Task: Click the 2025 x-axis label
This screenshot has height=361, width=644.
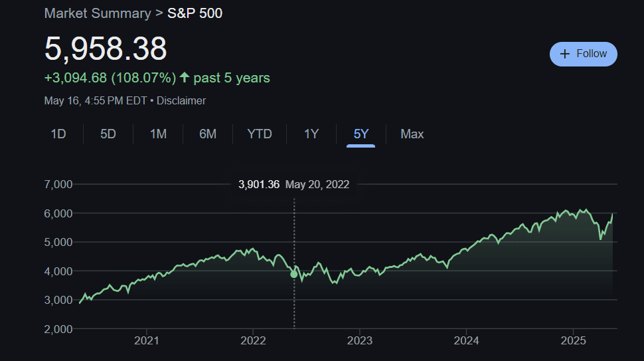Action: [x=574, y=340]
